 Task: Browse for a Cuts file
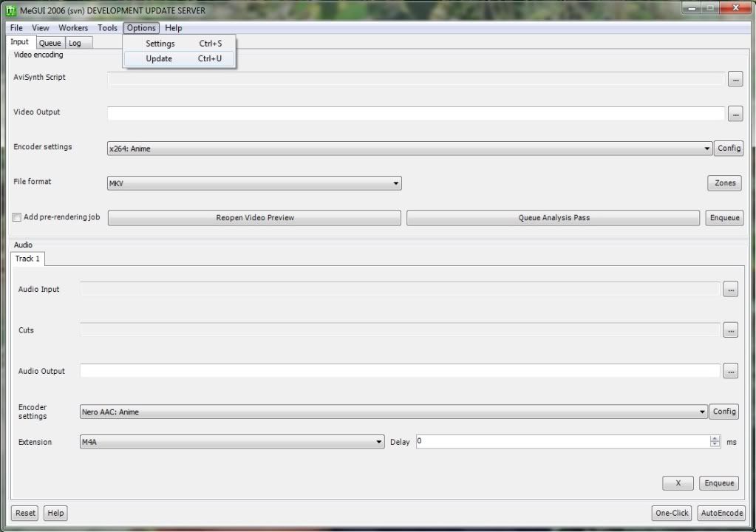[x=731, y=330]
